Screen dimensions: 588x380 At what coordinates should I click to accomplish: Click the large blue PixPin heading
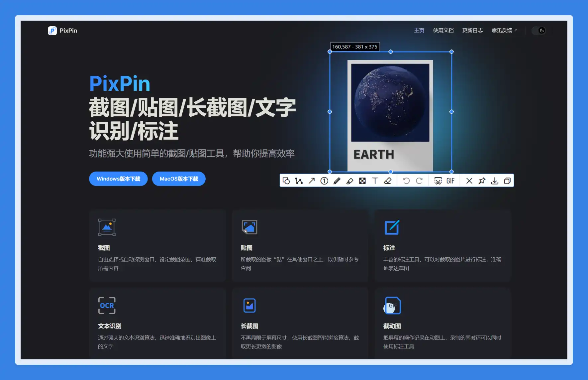[x=120, y=84]
